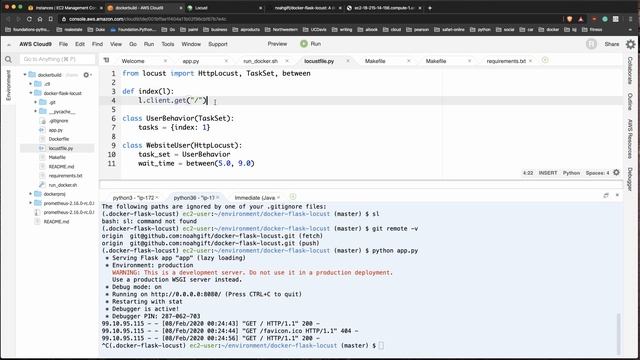The height and width of the screenshot is (360, 640).
Task: Open the Support menu
Action: click(x=218, y=44)
